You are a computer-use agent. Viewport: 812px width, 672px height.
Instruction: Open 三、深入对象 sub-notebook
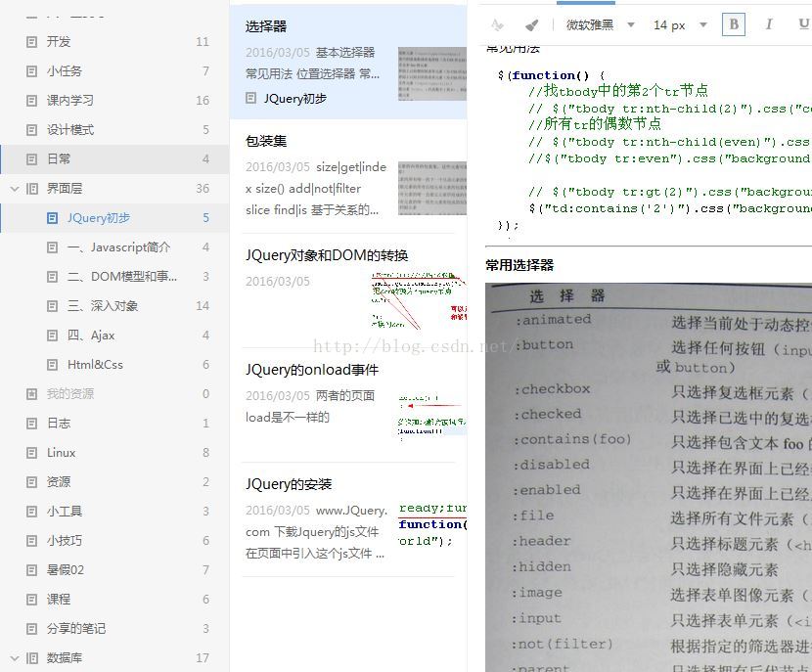click(114, 306)
